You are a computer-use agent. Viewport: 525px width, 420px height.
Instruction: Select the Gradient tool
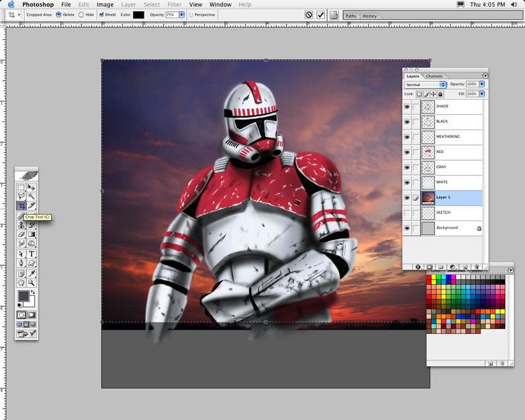tap(31, 234)
